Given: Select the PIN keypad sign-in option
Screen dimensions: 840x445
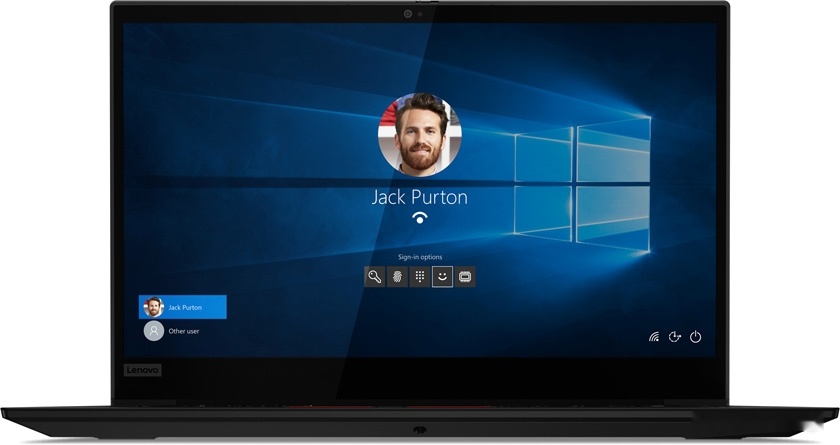Looking at the screenshot, I should [420, 277].
